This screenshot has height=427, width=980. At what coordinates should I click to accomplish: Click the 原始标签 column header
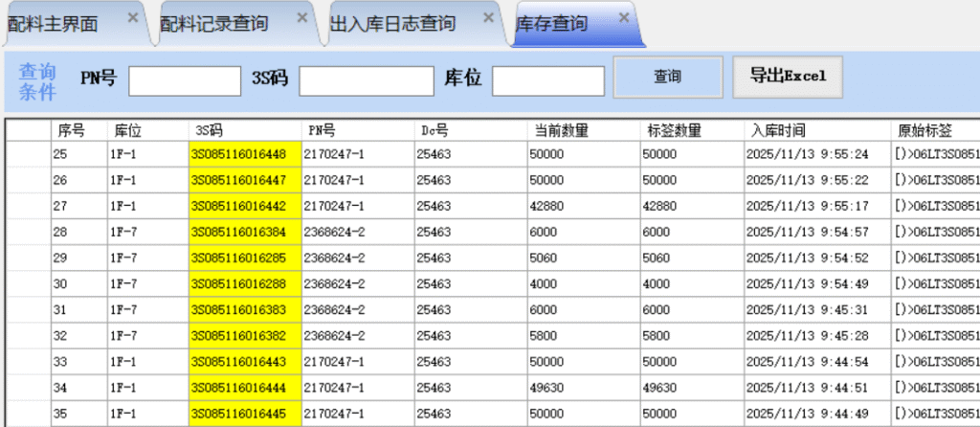[x=936, y=130]
